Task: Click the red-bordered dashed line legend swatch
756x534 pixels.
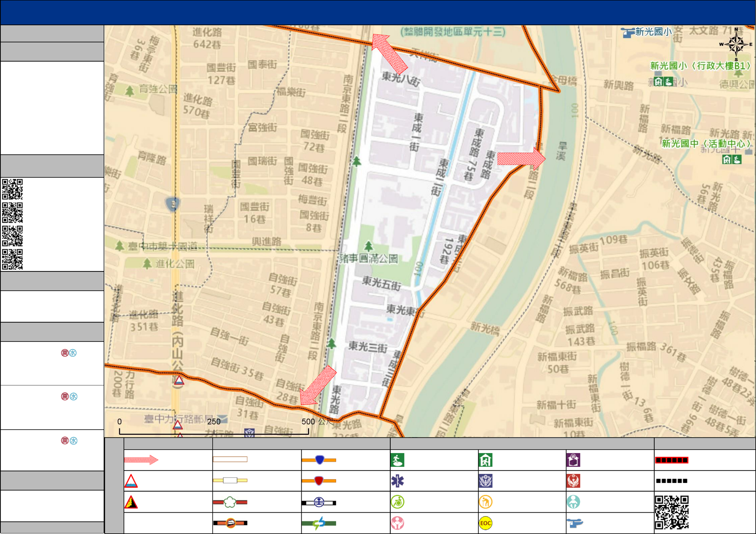Action: (671, 460)
